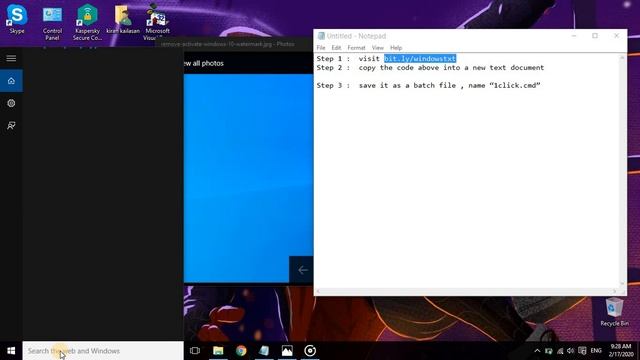Launch Google Chrome from the taskbar
Screen dimensions: 640x360
pos(241,351)
